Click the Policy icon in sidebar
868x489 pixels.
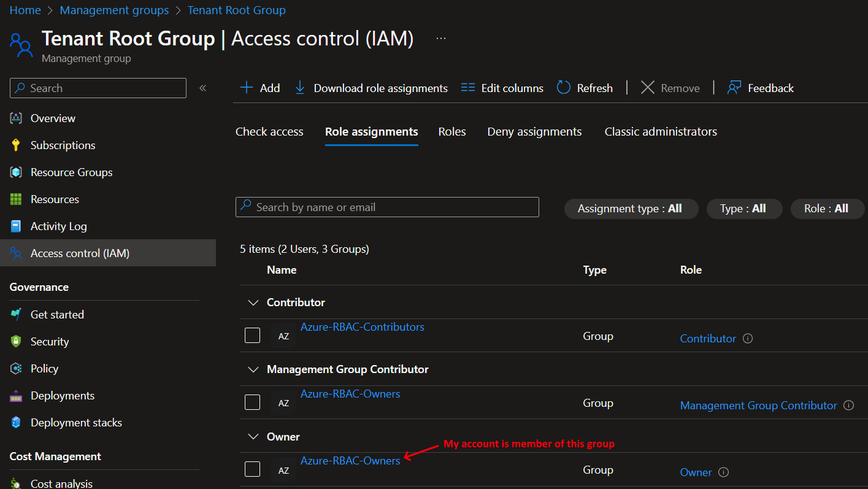pyautogui.click(x=16, y=369)
